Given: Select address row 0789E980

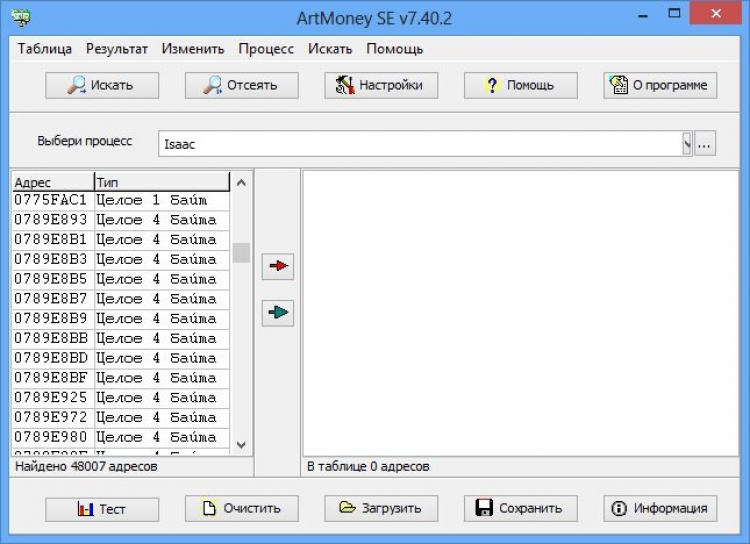Looking at the screenshot, I should pos(121,437).
